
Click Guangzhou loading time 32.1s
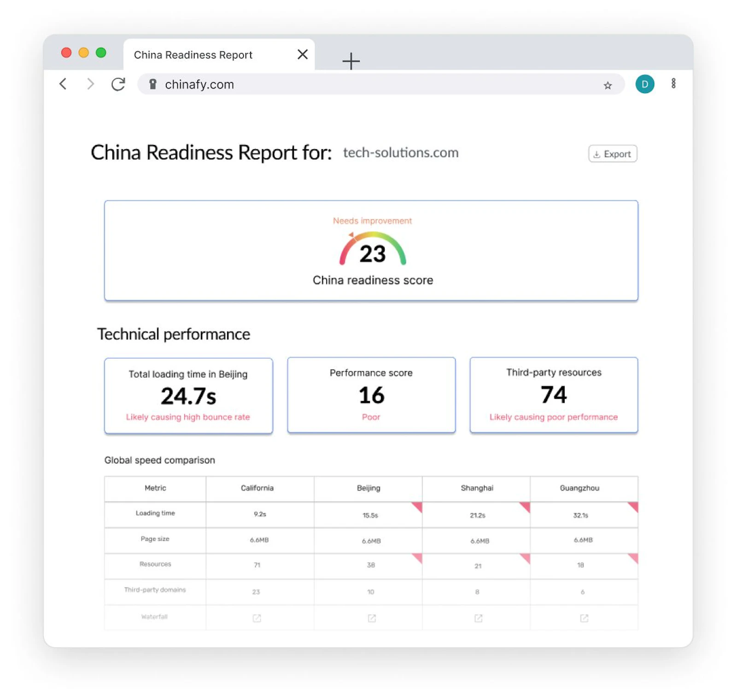click(580, 515)
